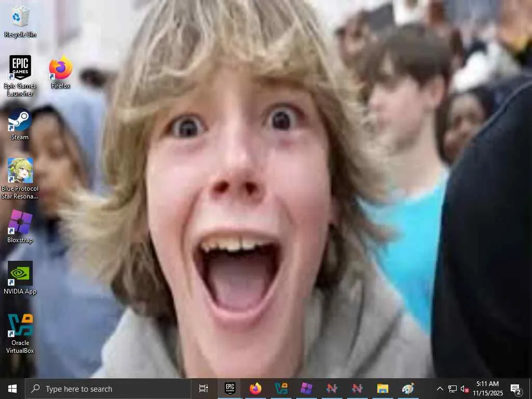
Task: Switch to Epic Games in taskbar
Action: (230, 389)
